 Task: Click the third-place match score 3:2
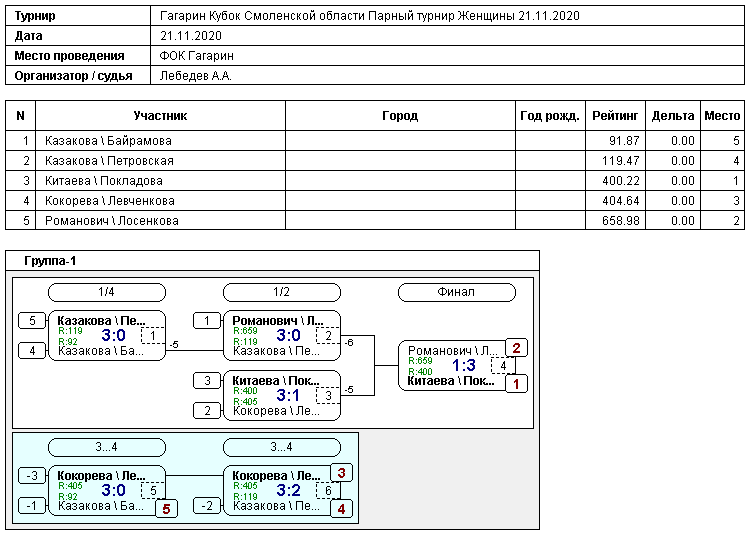click(288, 491)
